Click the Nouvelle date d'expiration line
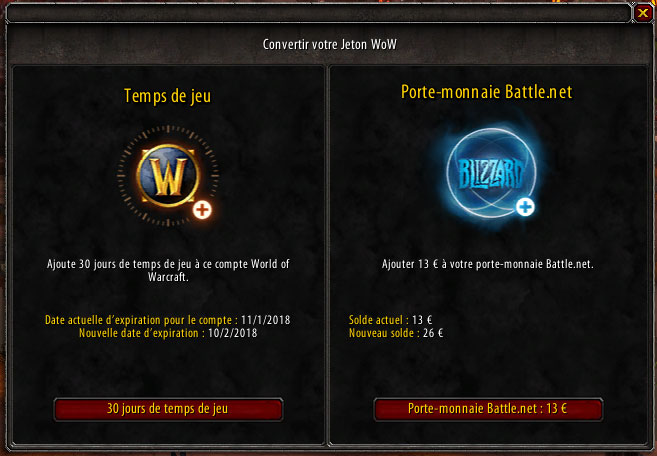 tap(168, 333)
